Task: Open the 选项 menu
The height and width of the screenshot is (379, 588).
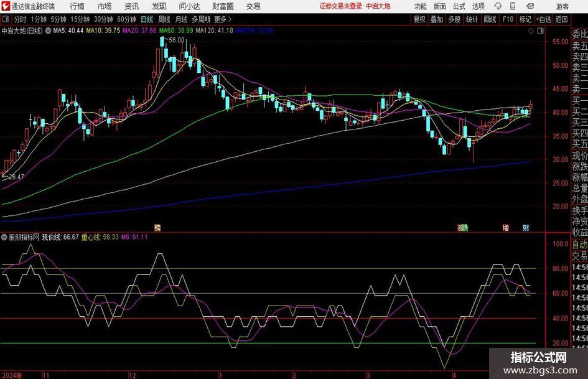Action: click(478, 6)
